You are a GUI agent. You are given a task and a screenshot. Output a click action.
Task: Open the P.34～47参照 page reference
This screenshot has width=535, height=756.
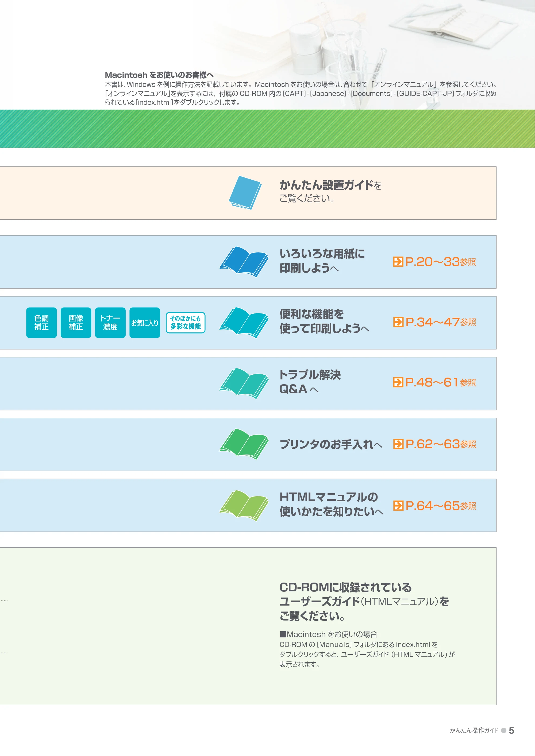[434, 322]
